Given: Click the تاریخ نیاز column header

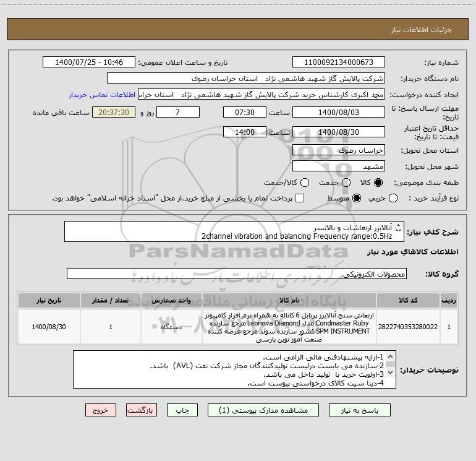Looking at the screenshot, I should 49,300.
